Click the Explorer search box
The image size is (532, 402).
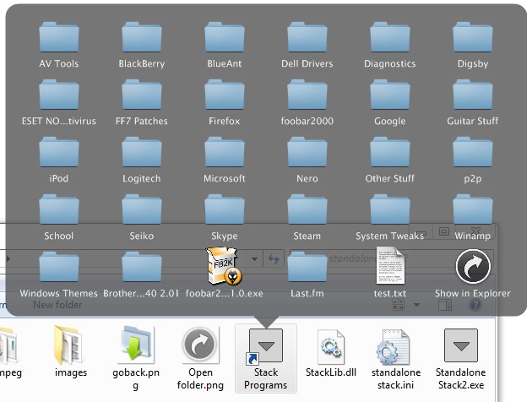(x=390, y=258)
